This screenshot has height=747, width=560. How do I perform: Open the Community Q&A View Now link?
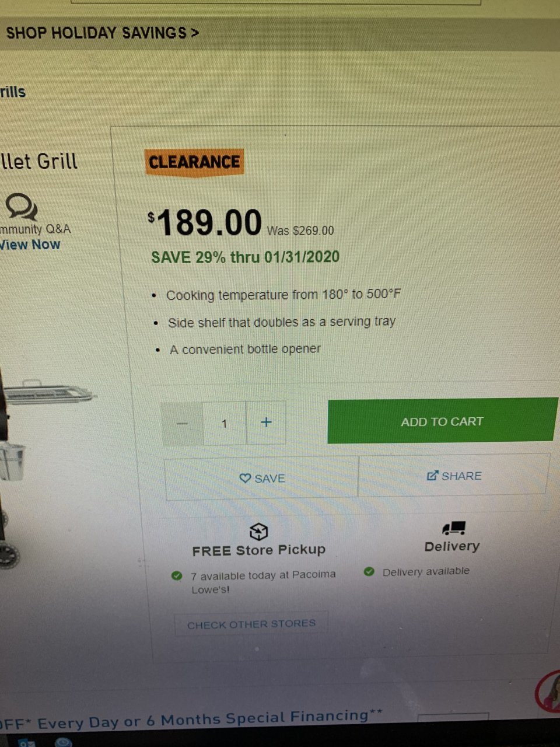point(30,245)
